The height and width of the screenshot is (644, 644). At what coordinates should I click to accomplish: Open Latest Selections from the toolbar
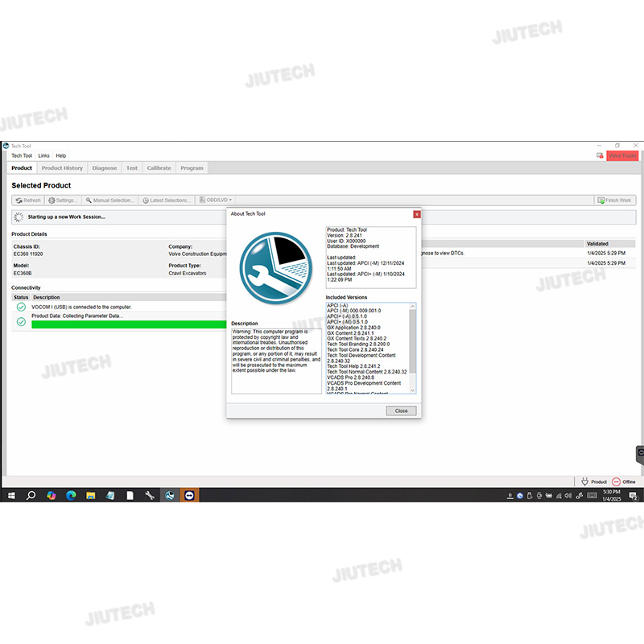(167, 200)
